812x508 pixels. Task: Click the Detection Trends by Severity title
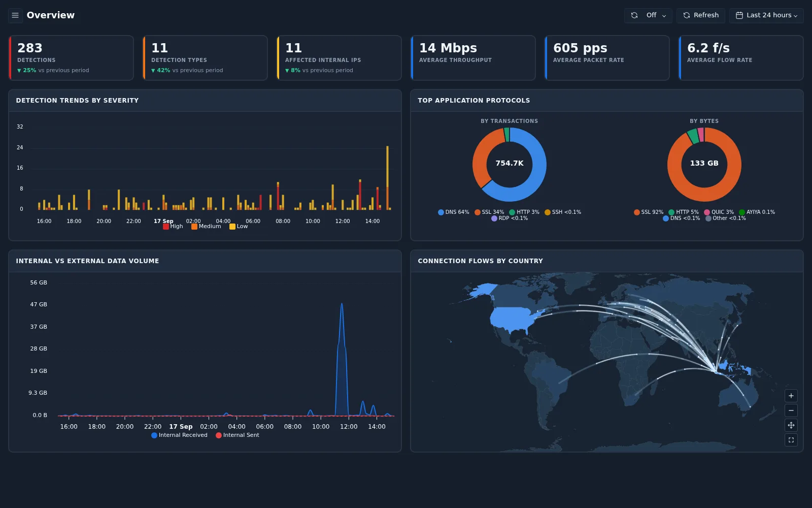[x=77, y=101]
